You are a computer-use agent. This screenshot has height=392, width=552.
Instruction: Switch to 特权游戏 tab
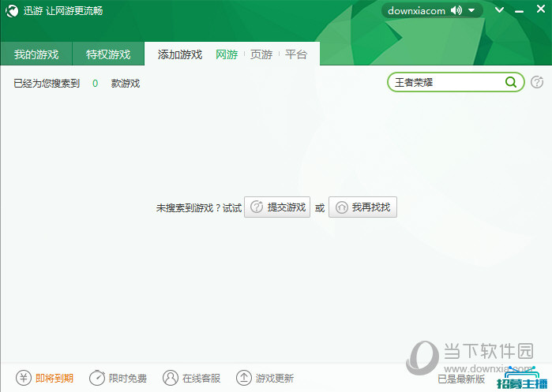coord(108,54)
